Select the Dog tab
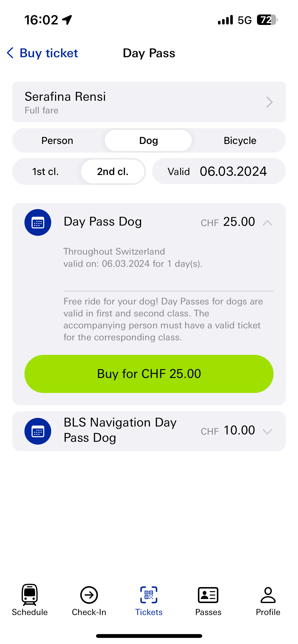The image size is (298, 644). (148, 140)
